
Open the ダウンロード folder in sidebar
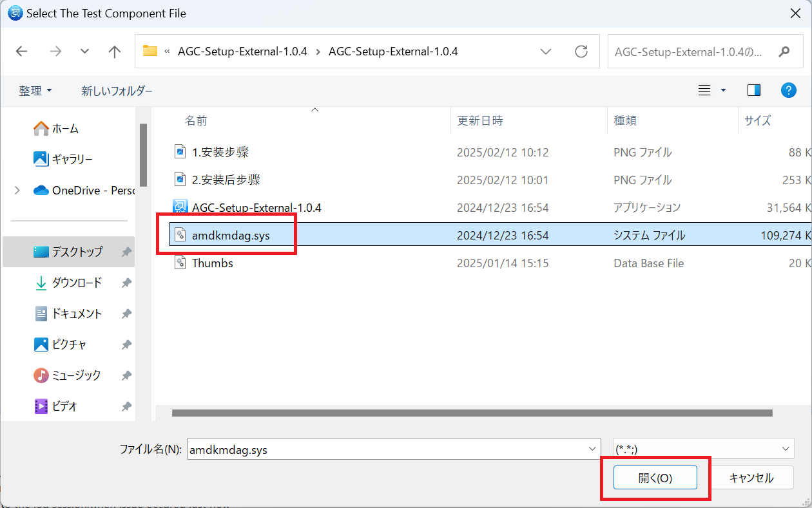pos(77,283)
